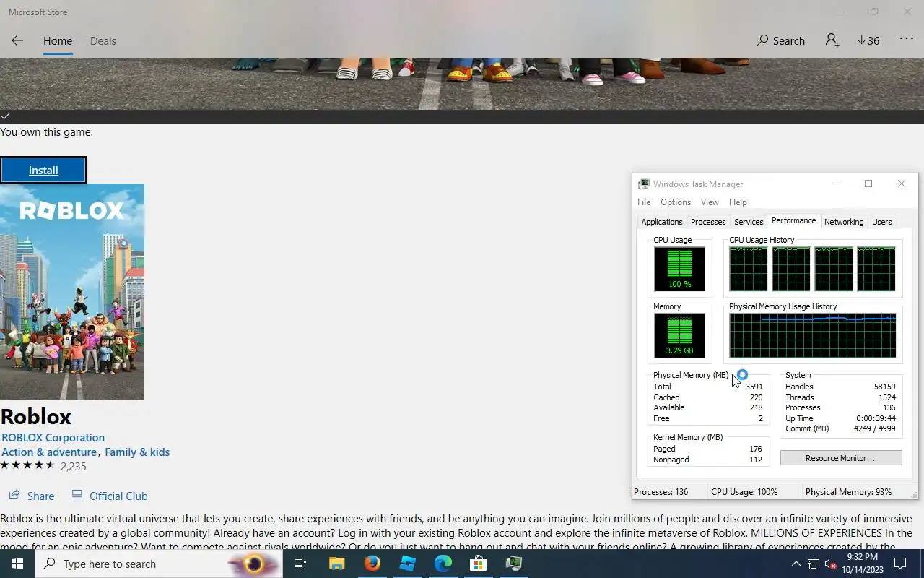924x578 pixels.
Task: Open the network tray icon
Action: click(813, 564)
